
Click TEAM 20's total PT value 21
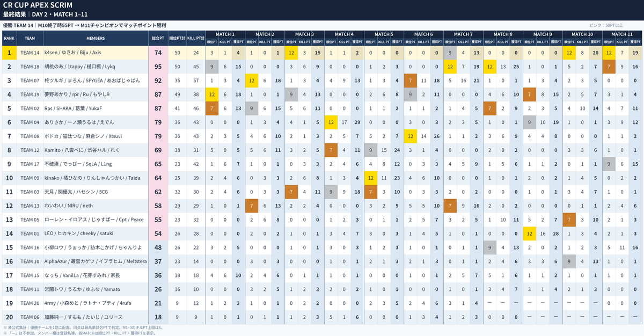click(158, 304)
